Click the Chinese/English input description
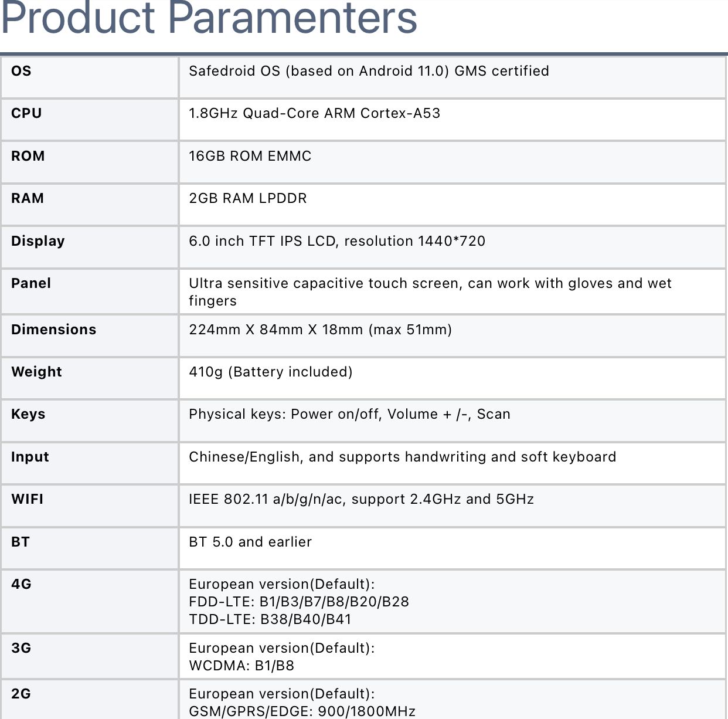The height and width of the screenshot is (719, 728). tap(402, 457)
